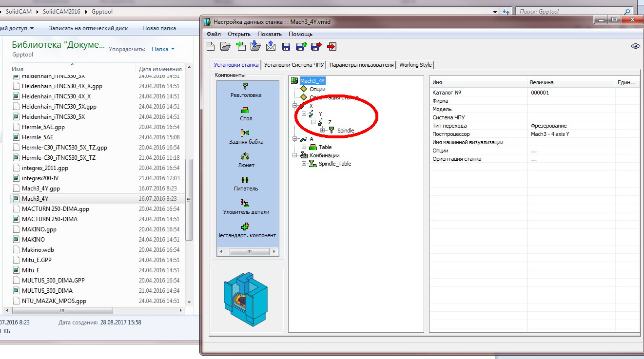This screenshot has width=644, height=359.
Task: Collapse the Y axis branch
Action: (x=304, y=114)
